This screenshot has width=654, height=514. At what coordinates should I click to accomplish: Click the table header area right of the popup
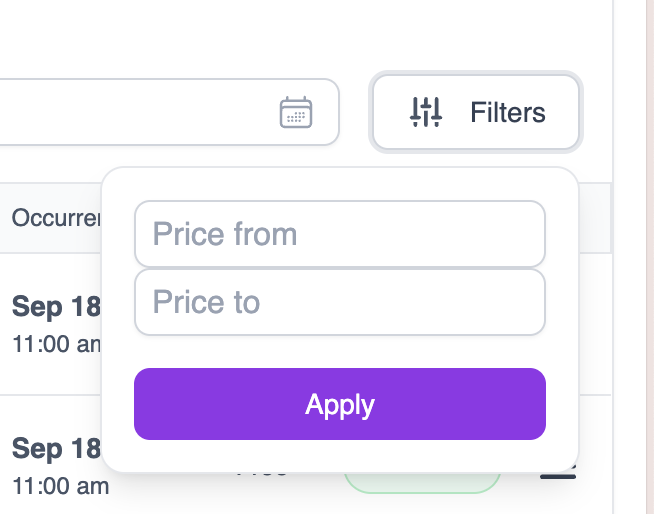click(595, 217)
